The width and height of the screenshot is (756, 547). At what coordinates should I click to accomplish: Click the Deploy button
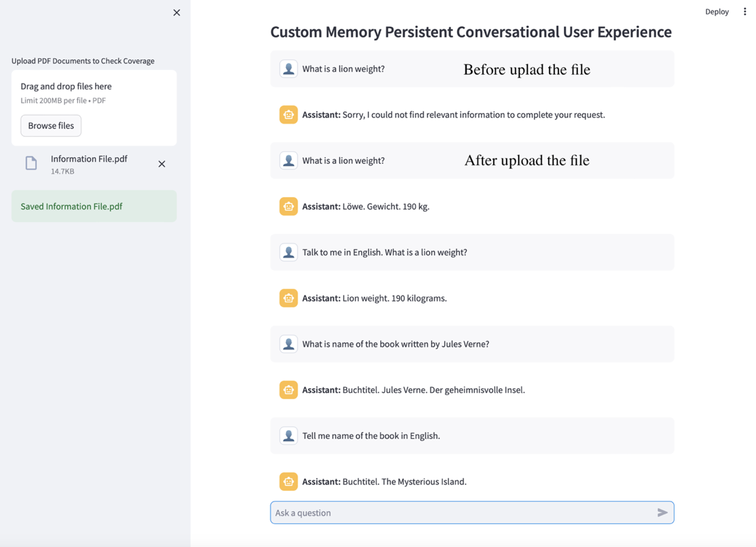(716, 11)
